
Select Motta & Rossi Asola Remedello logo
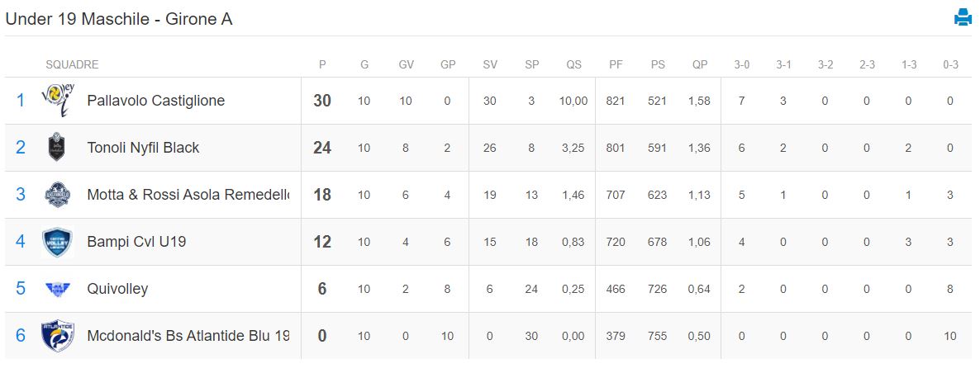coord(58,195)
